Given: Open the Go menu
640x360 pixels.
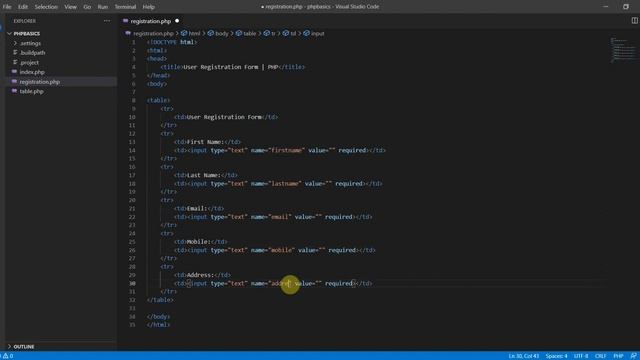Looking at the screenshot, I should click(x=87, y=7).
